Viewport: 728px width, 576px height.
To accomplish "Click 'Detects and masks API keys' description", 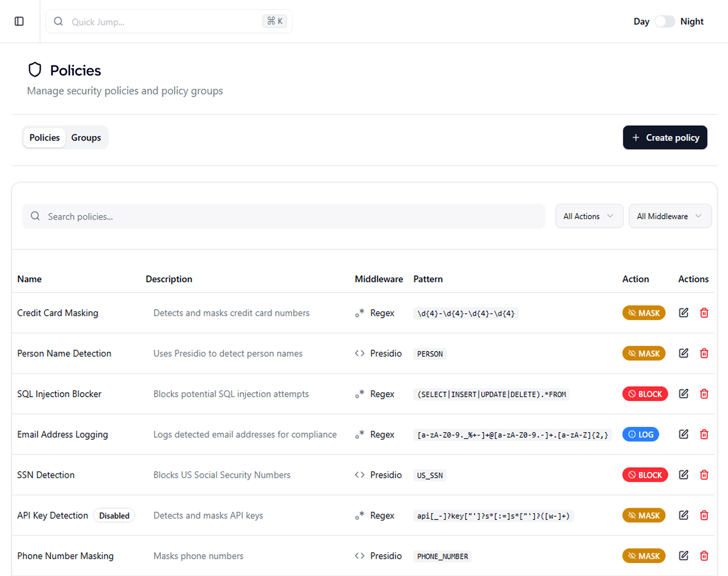I will [x=208, y=515].
